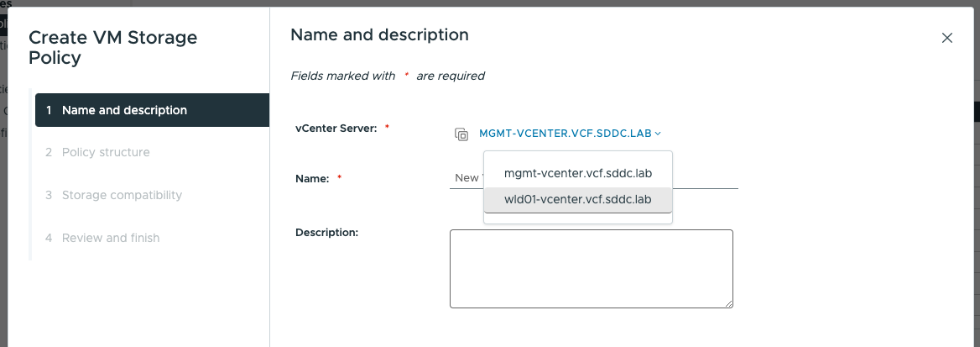Jump to step 2 Policy structure

(106, 152)
